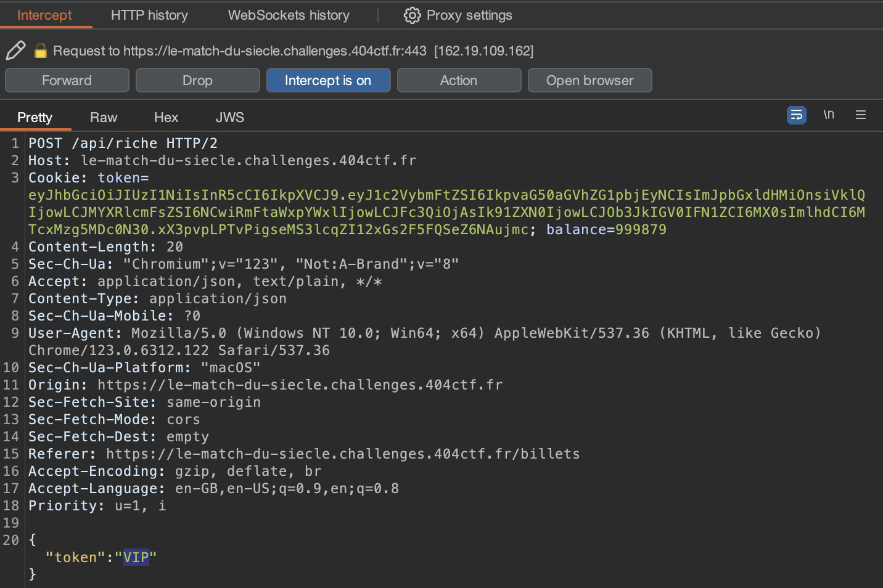Open the editor hamburger options menu

(x=861, y=115)
